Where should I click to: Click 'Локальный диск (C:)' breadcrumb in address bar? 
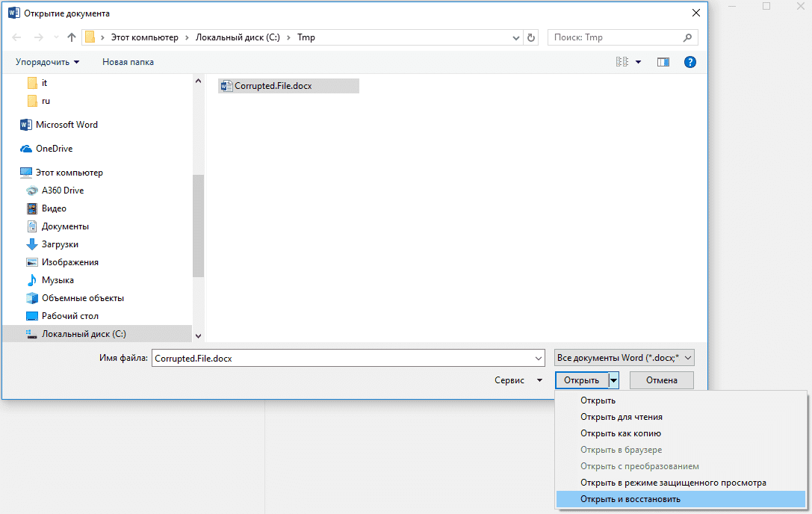(238, 37)
